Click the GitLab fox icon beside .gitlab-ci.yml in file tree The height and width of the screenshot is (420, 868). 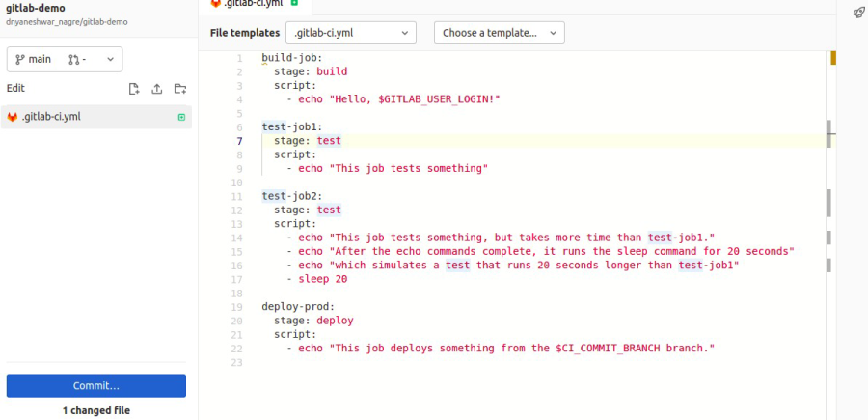(13, 117)
